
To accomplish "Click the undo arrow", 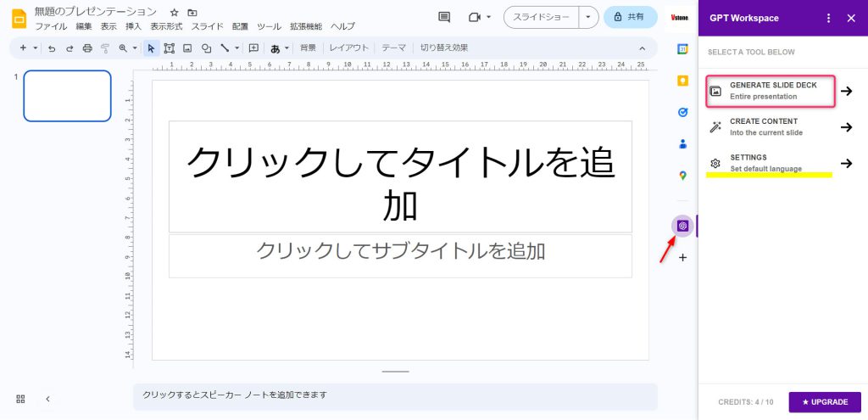I will 52,48.
